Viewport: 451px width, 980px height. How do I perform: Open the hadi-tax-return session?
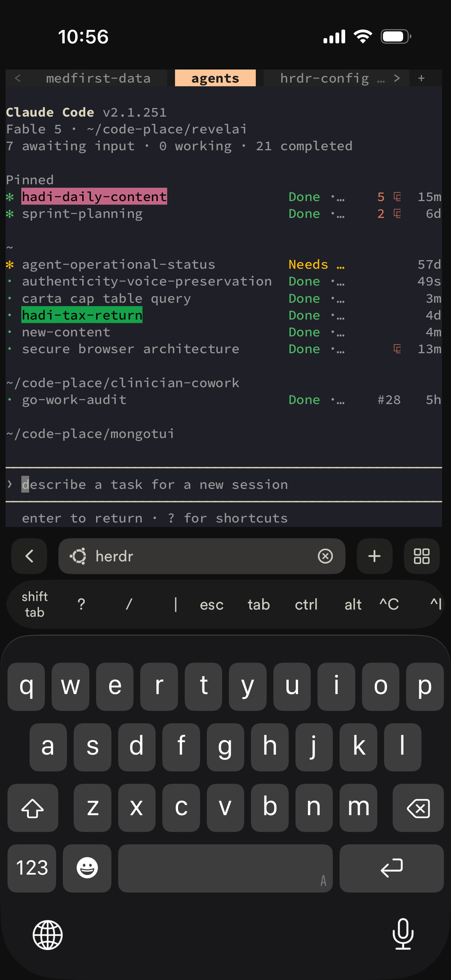coord(82,315)
